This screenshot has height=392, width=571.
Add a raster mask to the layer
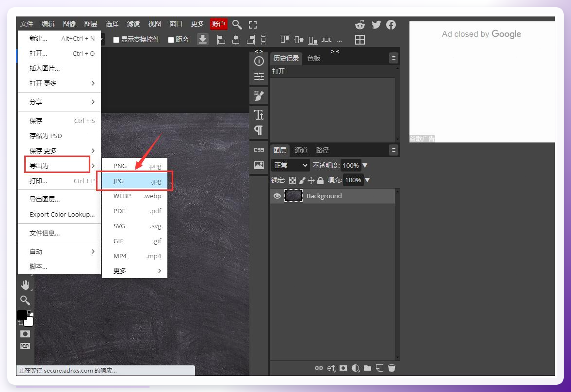click(343, 368)
